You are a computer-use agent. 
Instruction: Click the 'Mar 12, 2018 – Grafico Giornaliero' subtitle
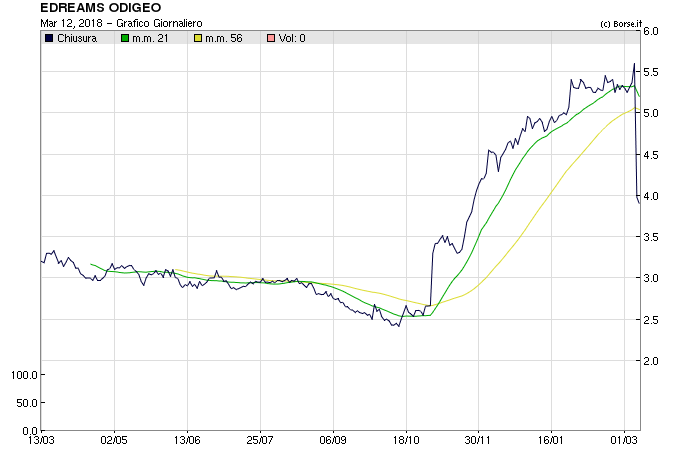tap(121, 23)
